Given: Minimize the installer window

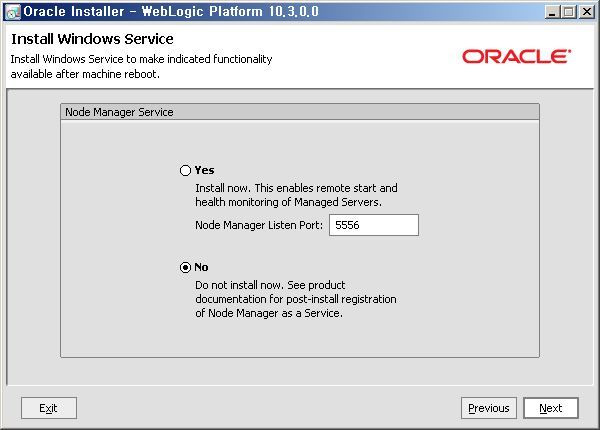Looking at the screenshot, I should [552, 12].
